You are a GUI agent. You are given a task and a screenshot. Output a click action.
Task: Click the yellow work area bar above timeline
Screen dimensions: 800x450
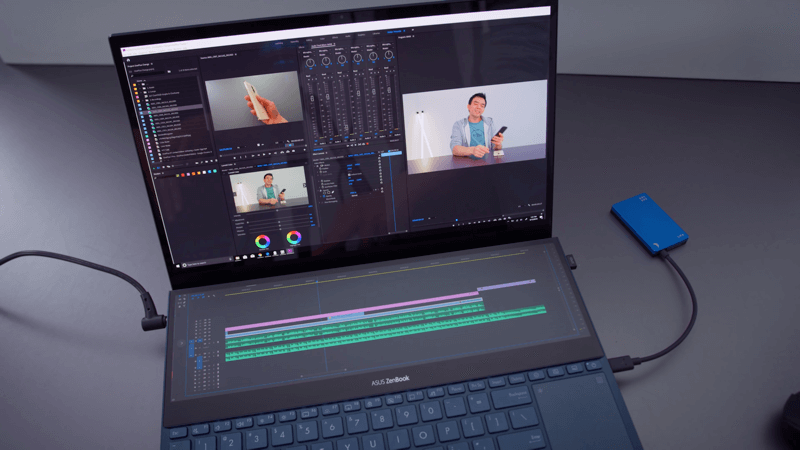tap(375, 273)
